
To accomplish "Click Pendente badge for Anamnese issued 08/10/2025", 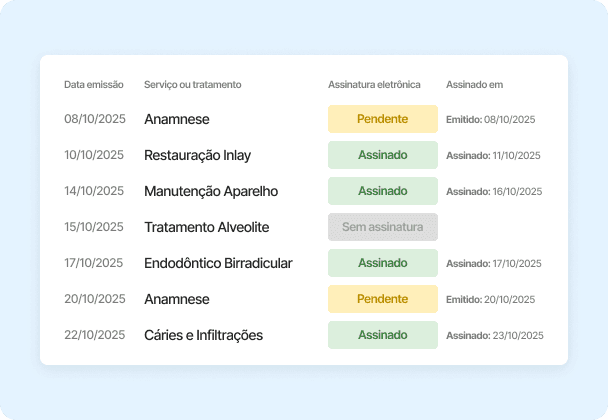I will pos(383,119).
